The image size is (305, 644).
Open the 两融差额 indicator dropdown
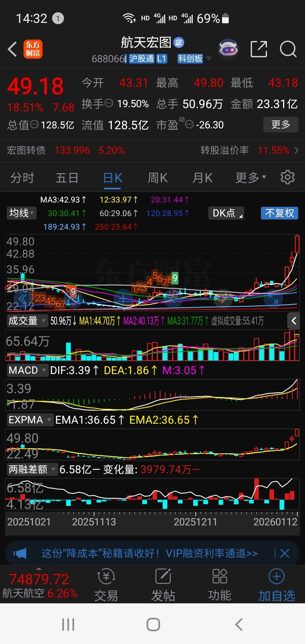click(32, 469)
